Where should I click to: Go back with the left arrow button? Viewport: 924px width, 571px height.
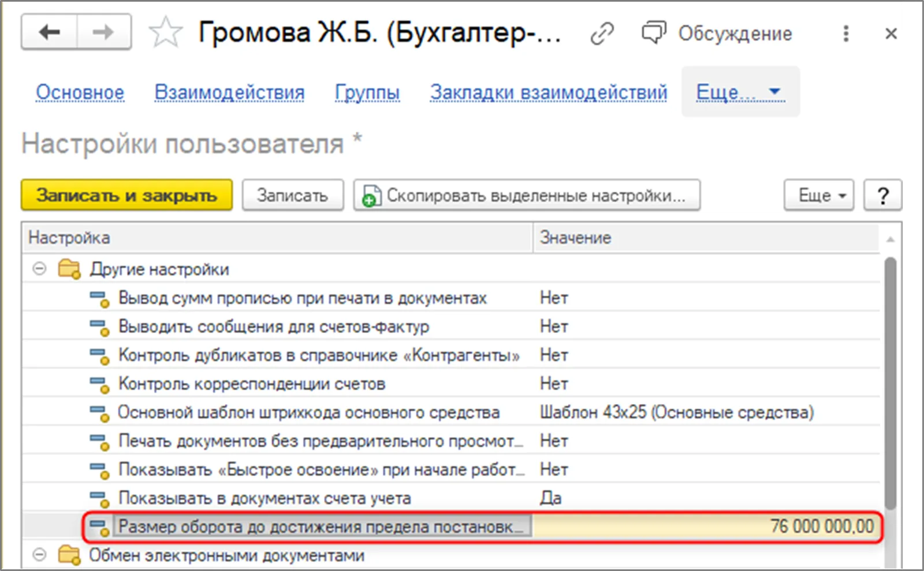coord(50,32)
